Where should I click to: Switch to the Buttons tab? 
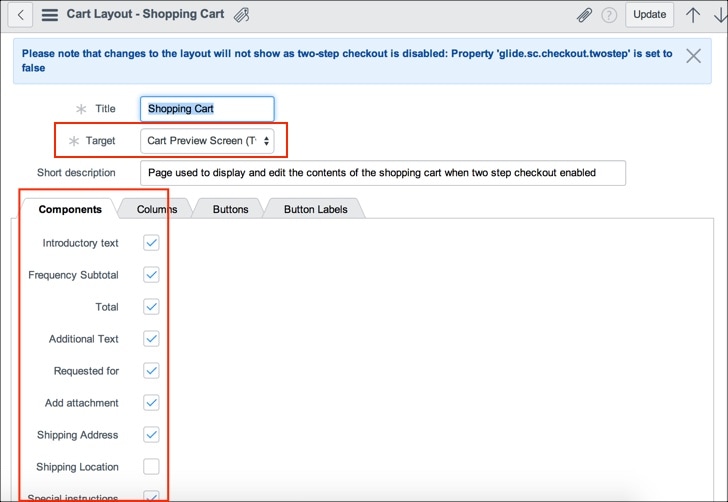[230, 209]
